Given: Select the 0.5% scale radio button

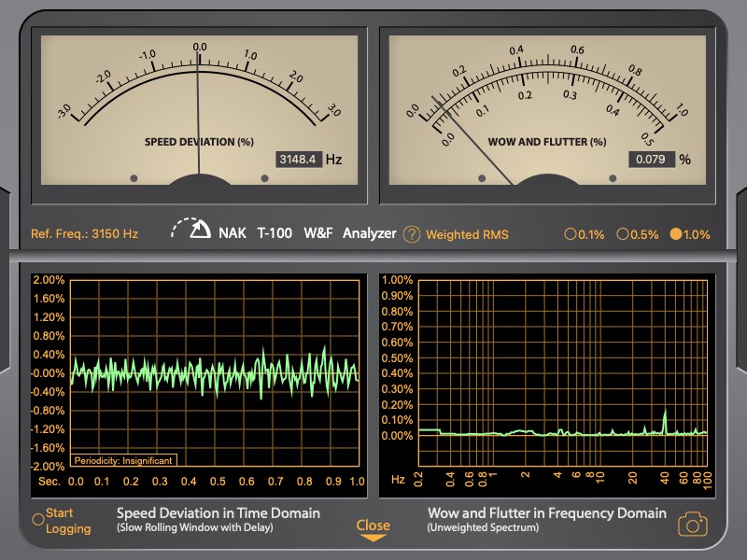Looking at the screenshot, I should tap(623, 234).
